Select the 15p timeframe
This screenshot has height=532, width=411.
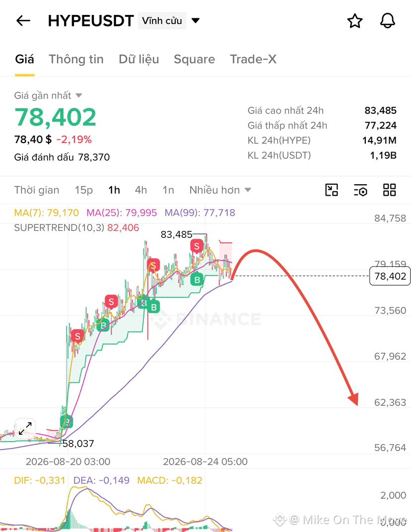(x=84, y=190)
